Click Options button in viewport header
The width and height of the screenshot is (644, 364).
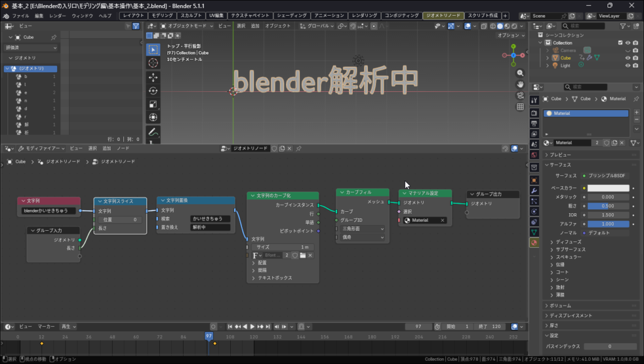point(511,36)
